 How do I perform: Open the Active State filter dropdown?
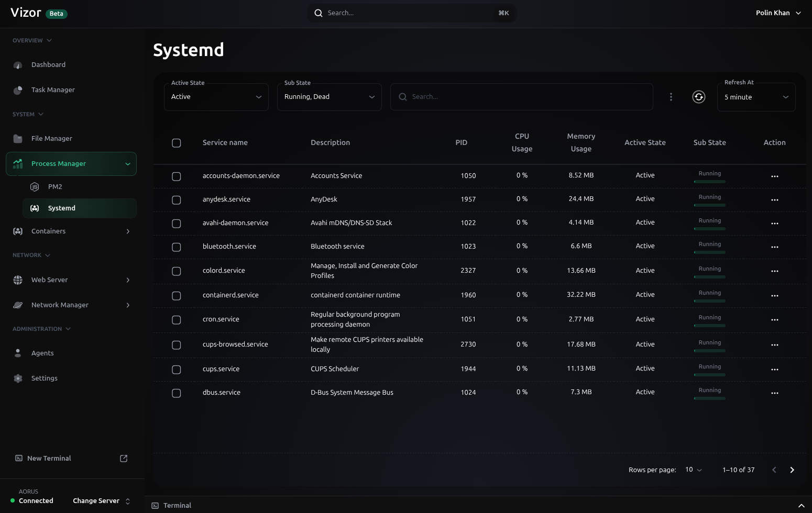[216, 97]
